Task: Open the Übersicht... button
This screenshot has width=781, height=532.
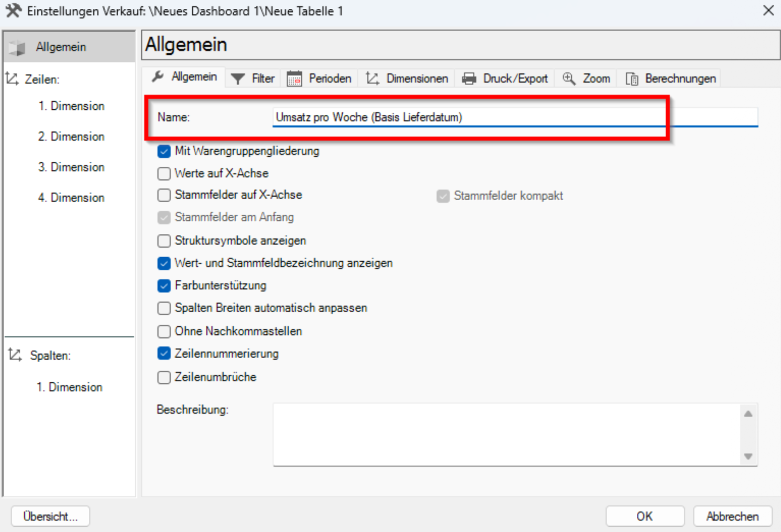Action: tap(50, 516)
